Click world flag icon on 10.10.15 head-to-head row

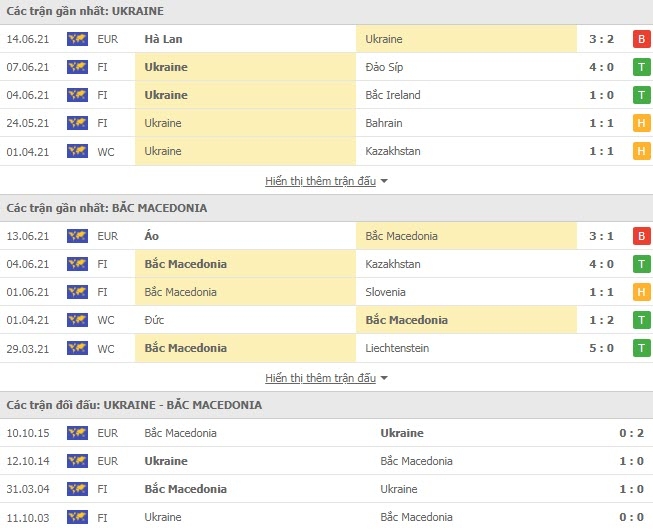click(x=77, y=433)
